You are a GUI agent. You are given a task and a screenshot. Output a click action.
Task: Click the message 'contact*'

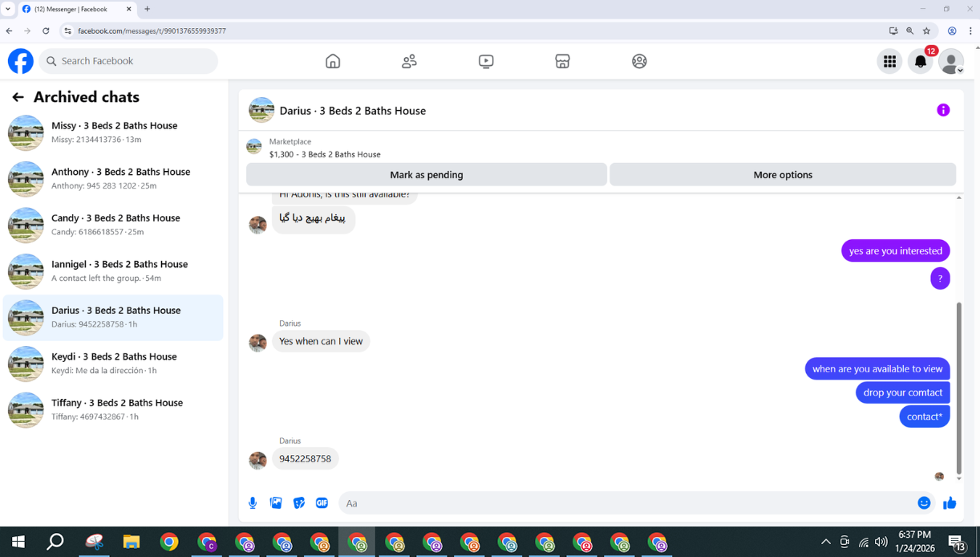click(x=925, y=417)
